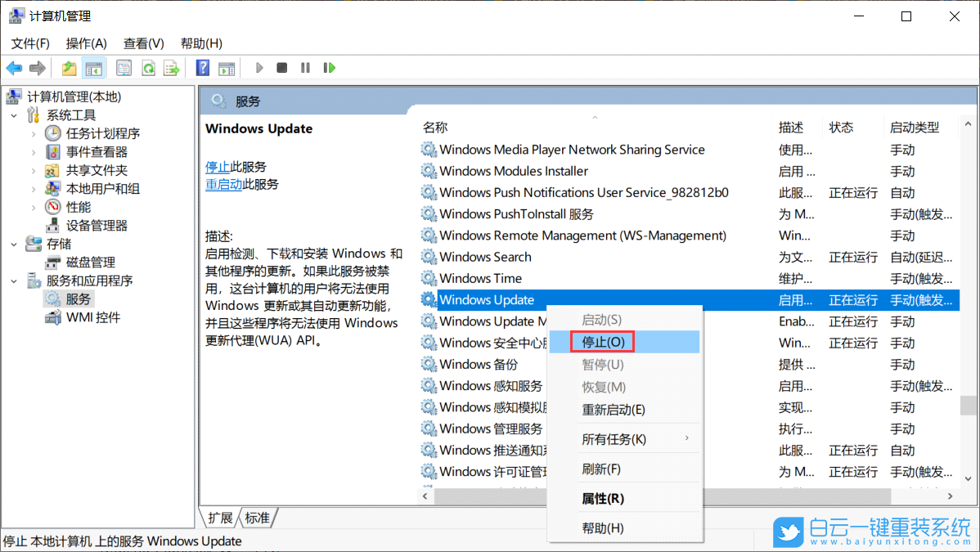Screen dimensions: 980x552
Task: Click the green Restart service toolbar icon
Action: pos(329,68)
